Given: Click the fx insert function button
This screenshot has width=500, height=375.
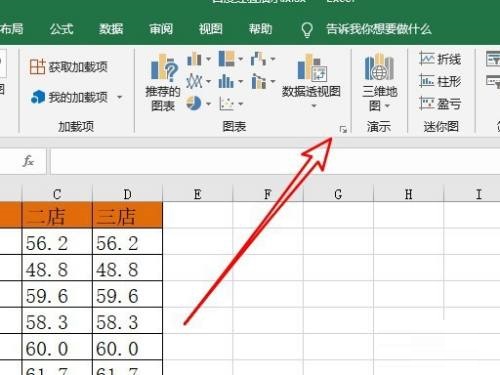Looking at the screenshot, I should tap(28, 161).
